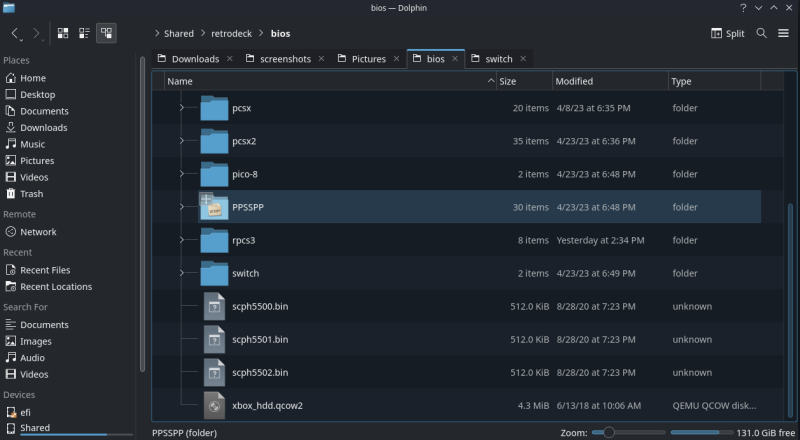Click bios in the breadcrumb path
The width and height of the screenshot is (800, 440).
coord(280,34)
